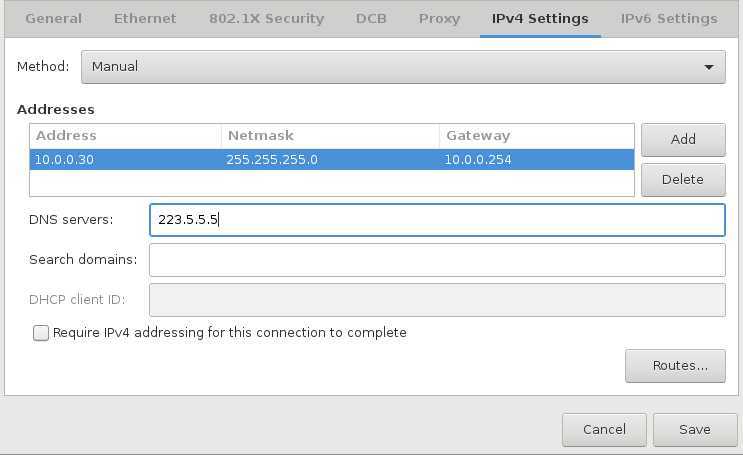Screen dimensions: 743x455
Task: Go to the Proxy tab
Action: [439, 18]
